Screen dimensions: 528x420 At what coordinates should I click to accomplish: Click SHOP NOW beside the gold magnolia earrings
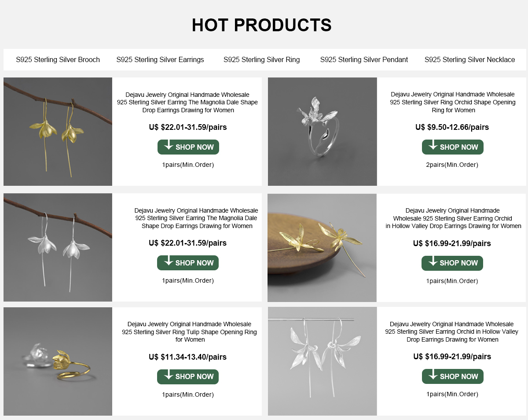[x=188, y=147]
